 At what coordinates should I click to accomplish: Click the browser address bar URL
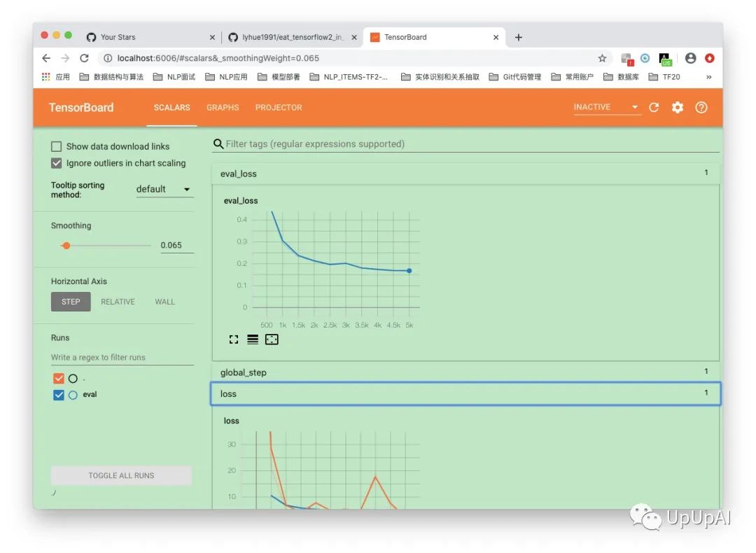(x=218, y=58)
